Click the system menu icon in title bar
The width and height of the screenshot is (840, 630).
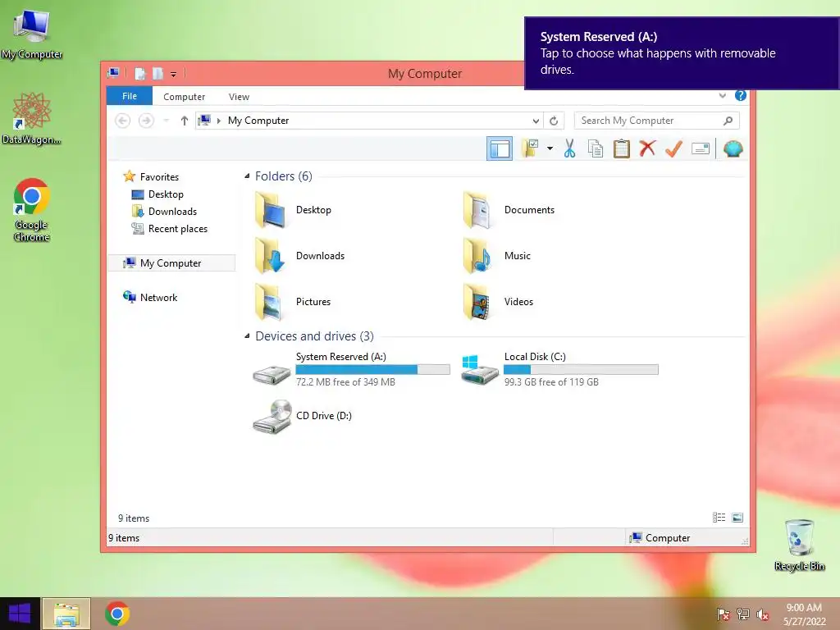tap(113, 73)
